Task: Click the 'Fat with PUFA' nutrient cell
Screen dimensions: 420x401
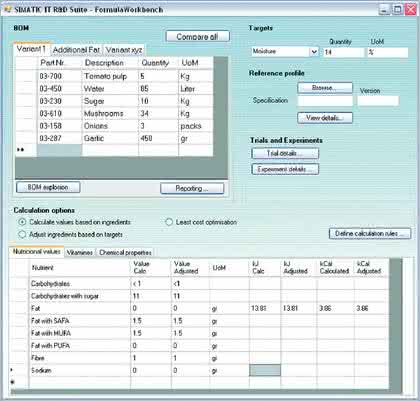Action: [79, 346]
